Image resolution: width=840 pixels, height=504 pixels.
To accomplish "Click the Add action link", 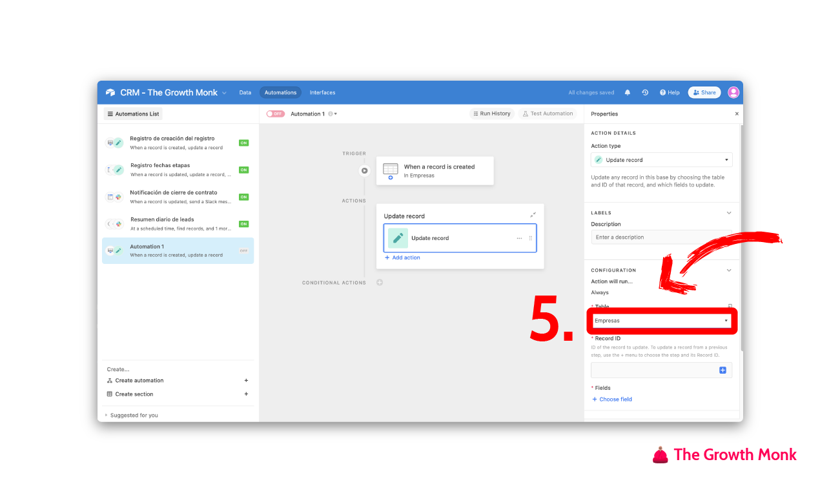I will (402, 257).
